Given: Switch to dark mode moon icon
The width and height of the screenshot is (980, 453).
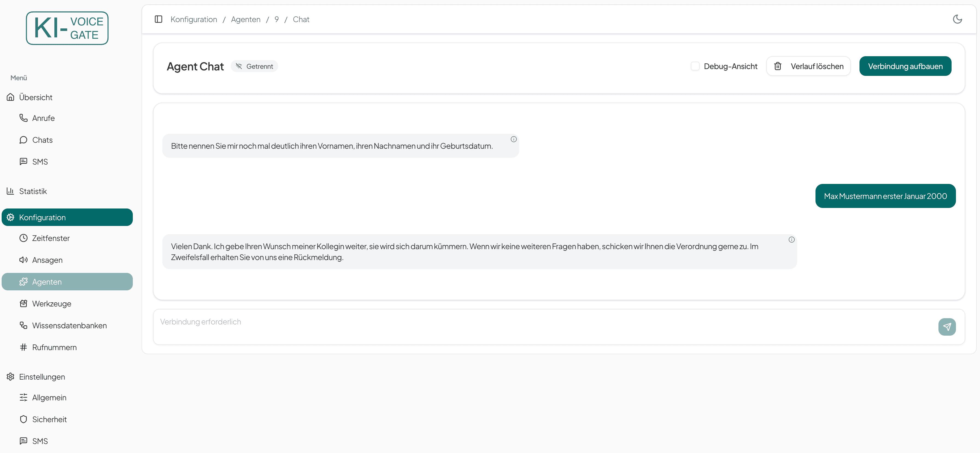Looking at the screenshot, I should tap(957, 19).
